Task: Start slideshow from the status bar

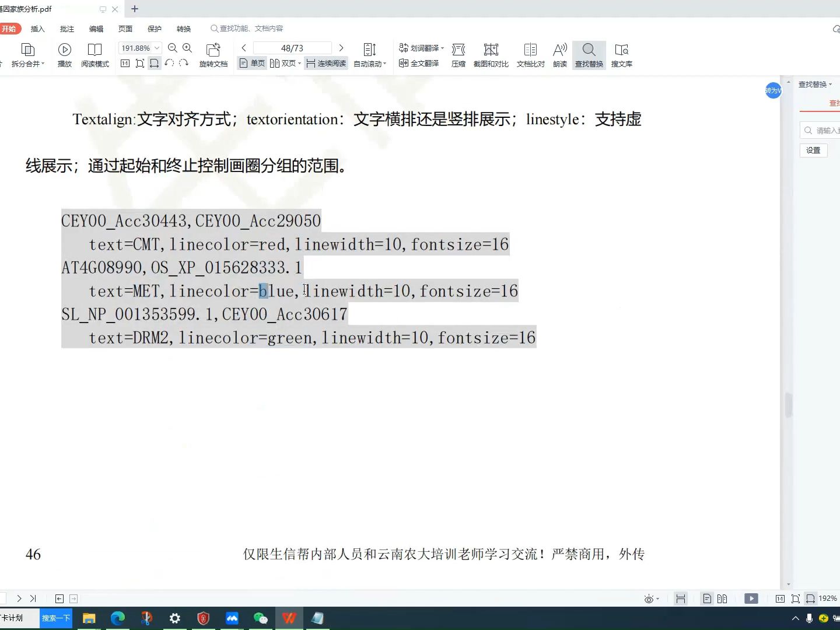Action: [751, 598]
